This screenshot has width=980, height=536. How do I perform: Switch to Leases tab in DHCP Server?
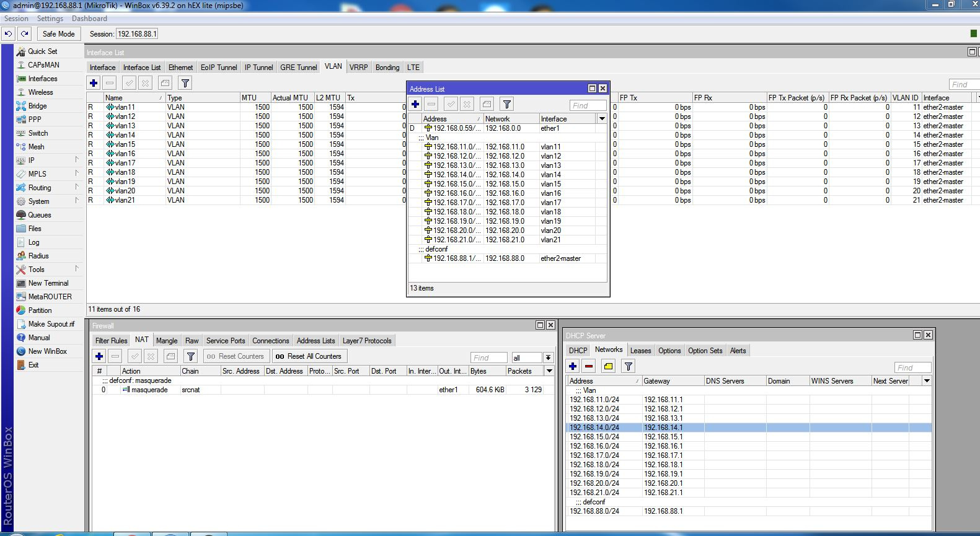click(640, 351)
